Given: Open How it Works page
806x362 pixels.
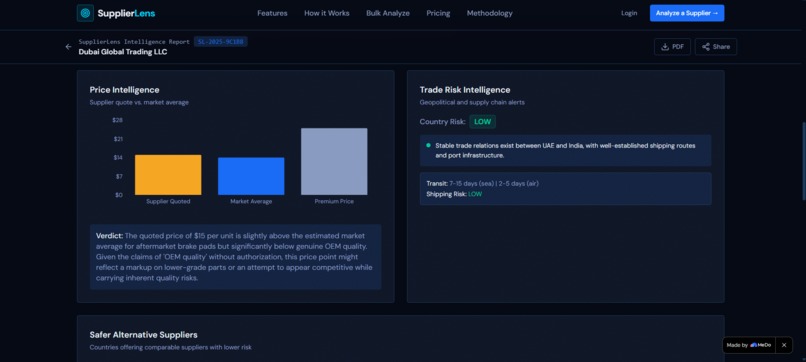Looking at the screenshot, I should pyautogui.click(x=327, y=13).
